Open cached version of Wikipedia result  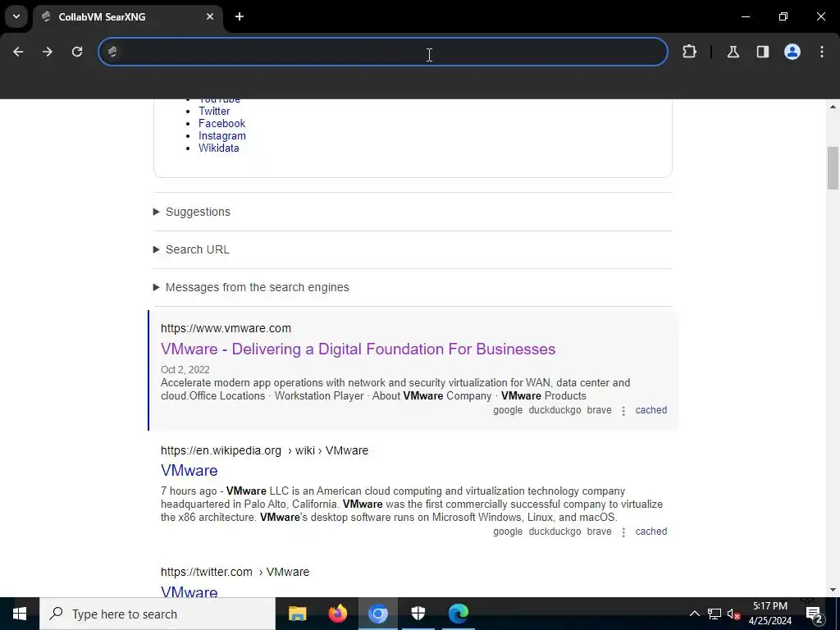tap(651, 532)
